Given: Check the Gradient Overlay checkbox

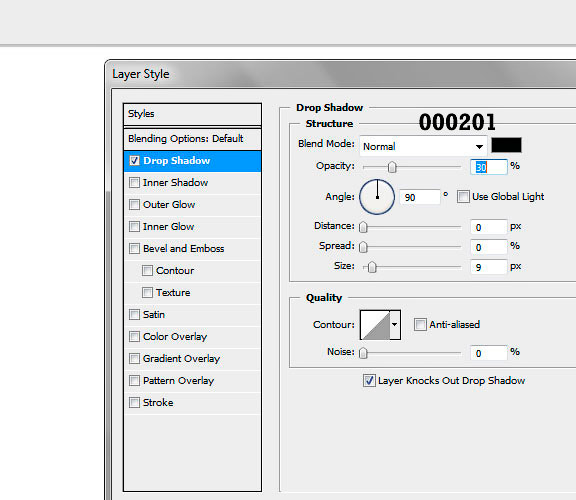Looking at the screenshot, I should click(x=134, y=359).
